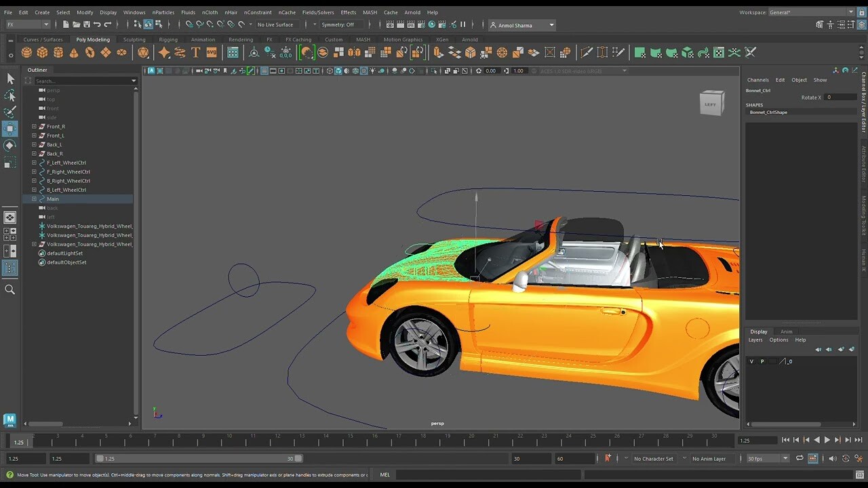Image resolution: width=868 pixels, height=488 pixels.
Task: Open the FX menu set dropdown
Action: 27,24
